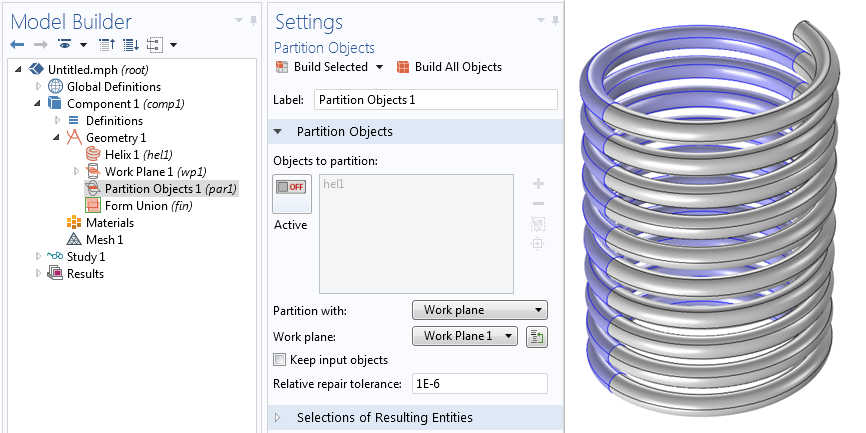Expand the Work Plane 1 tree node

click(77, 172)
